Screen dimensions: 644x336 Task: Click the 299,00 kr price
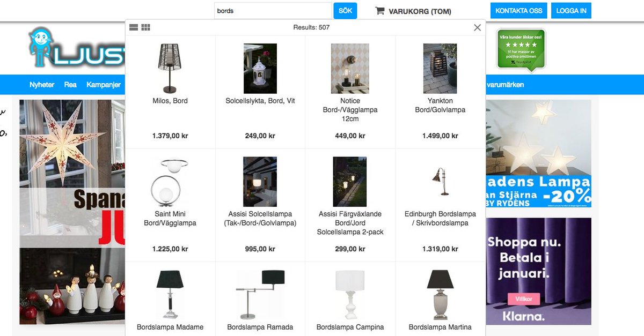click(x=350, y=249)
